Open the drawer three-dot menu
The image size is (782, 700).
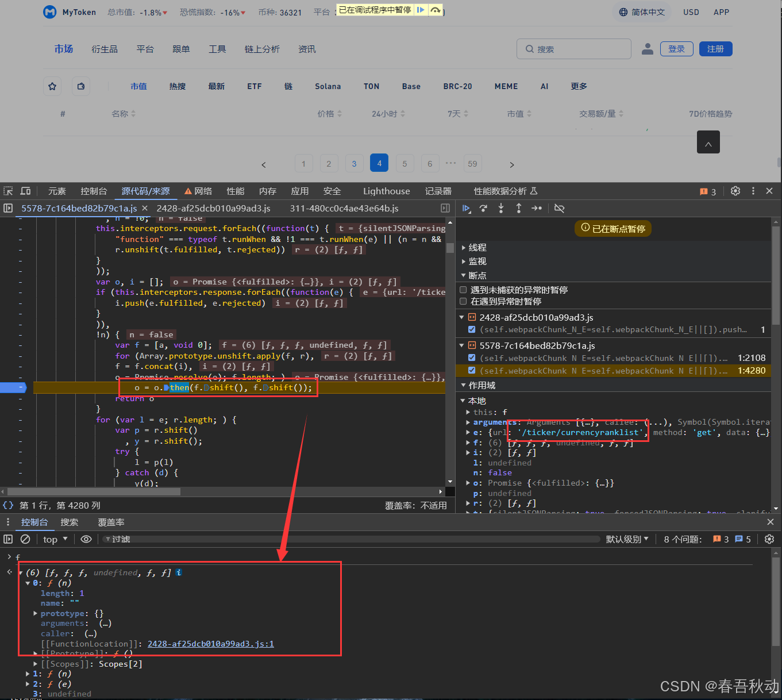pyautogui.click(x=8, y=522)
